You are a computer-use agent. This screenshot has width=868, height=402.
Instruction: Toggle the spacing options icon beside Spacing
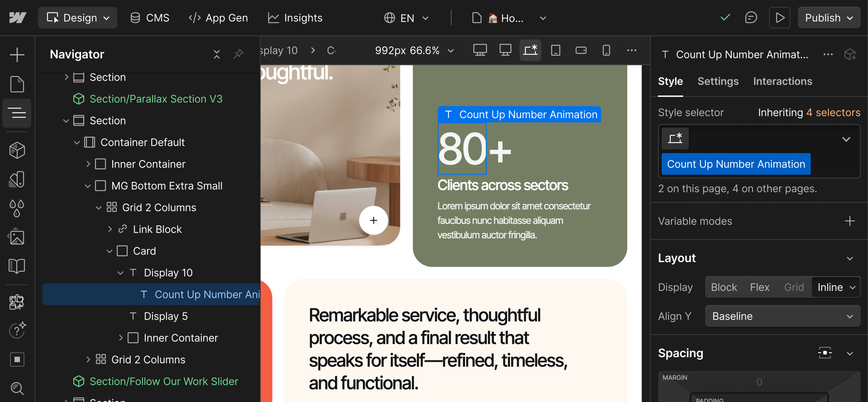[825, 353]
